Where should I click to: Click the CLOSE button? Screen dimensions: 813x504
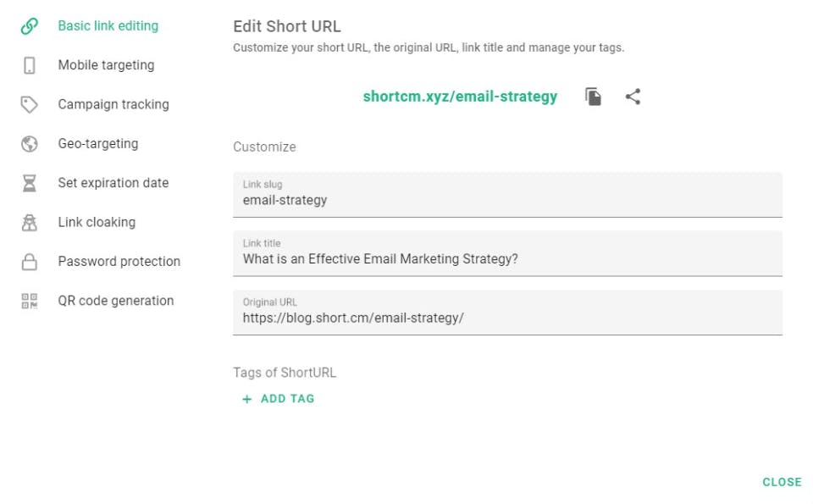[x=781, y=482]
